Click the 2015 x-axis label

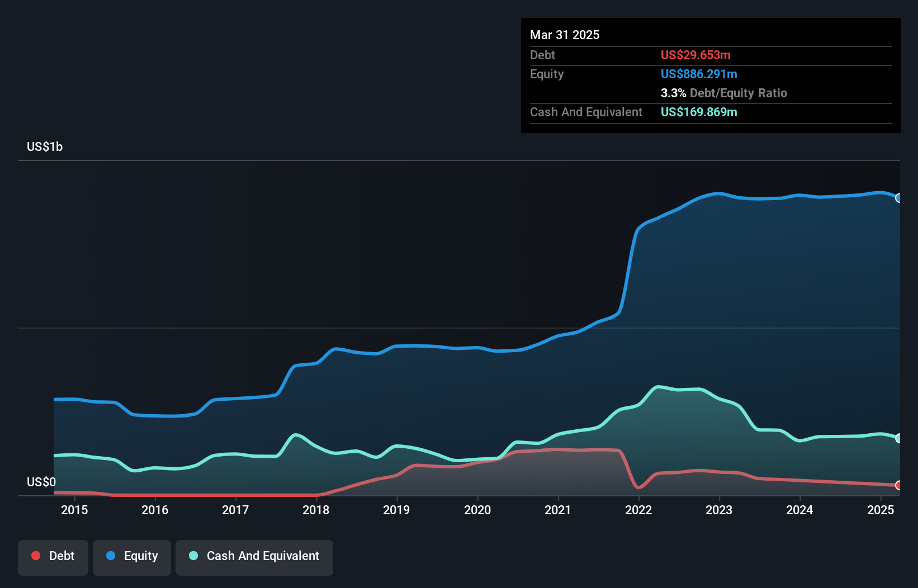tap(74, 510)
